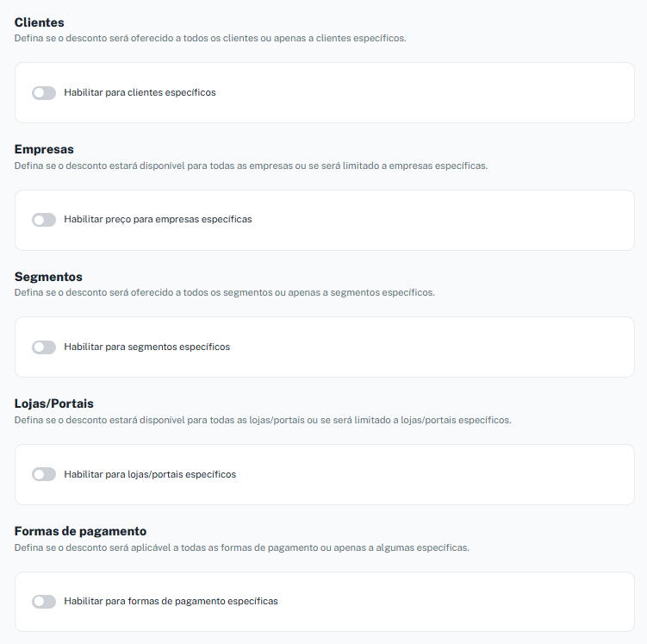647x644 pixels.
Task: Enable the specific clients toggle switch
Action: coord(44,93)
